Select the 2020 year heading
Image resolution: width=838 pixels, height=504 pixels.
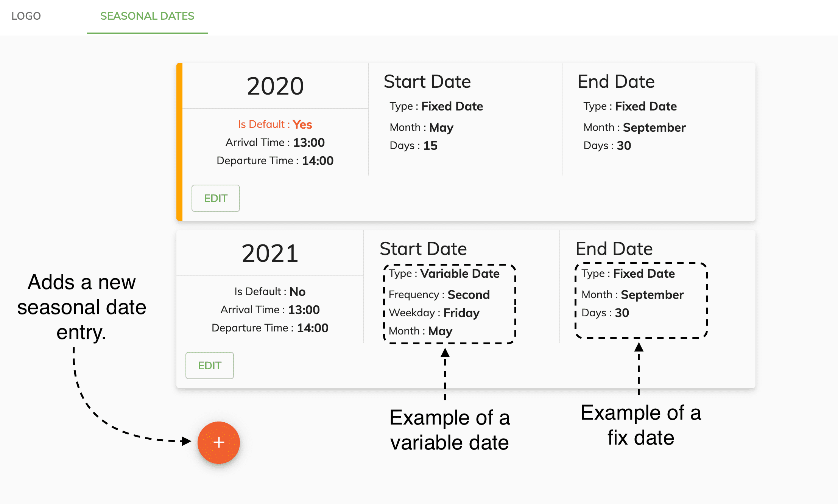(275, 86)
